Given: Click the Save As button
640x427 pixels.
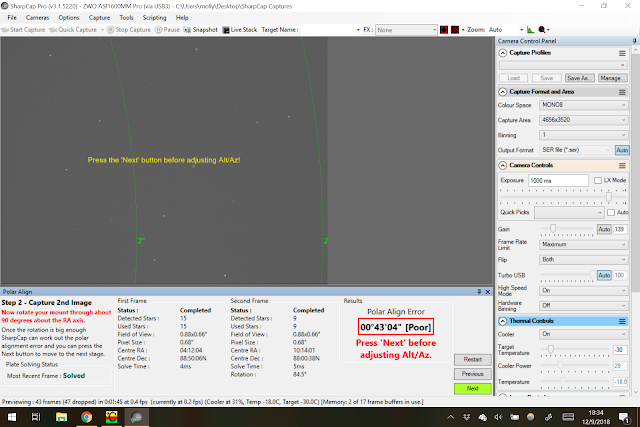Looking at the screenshot, I should [580, 78].
